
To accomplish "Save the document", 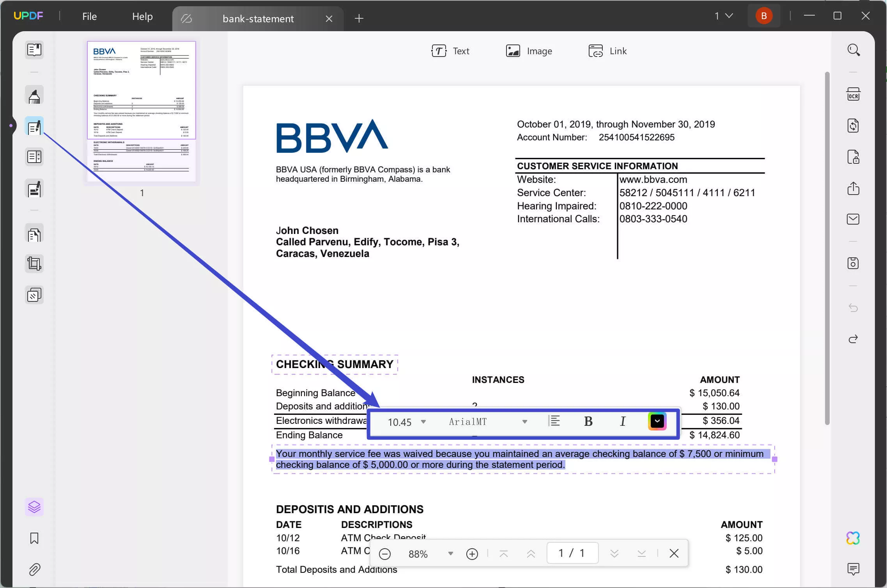I will (x=854, y=264).
